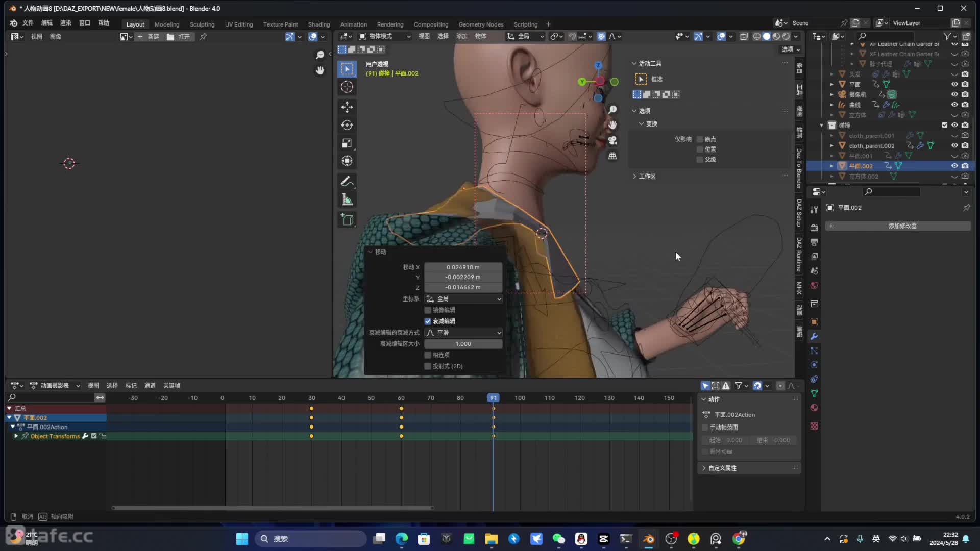Expand Object Transforms channel in dope sheet
980x551 pixels.
click(16, 436)
